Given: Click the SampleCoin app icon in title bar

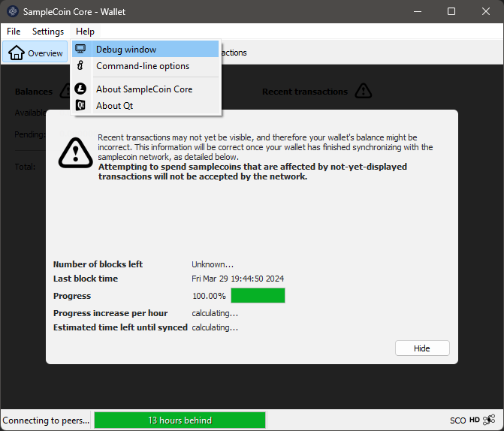Looking at the screenshot, I should pyautogui.click(x=12, y=11).
